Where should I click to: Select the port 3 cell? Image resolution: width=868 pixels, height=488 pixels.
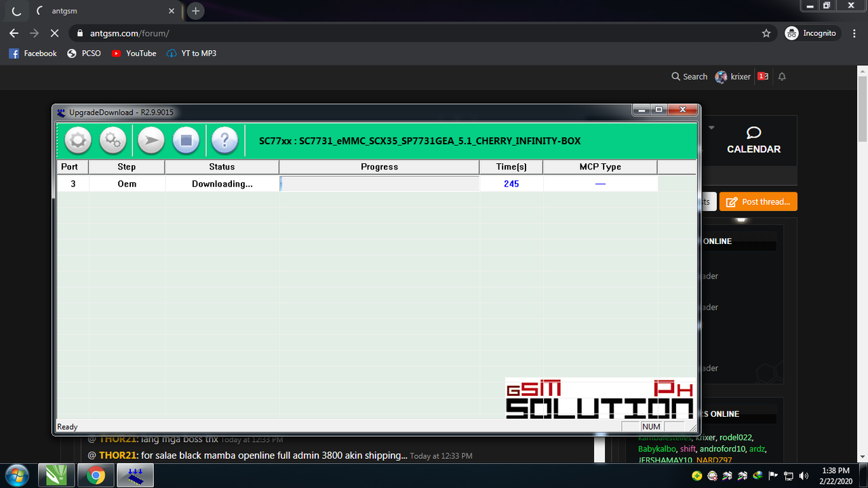(x=73, y=184)
